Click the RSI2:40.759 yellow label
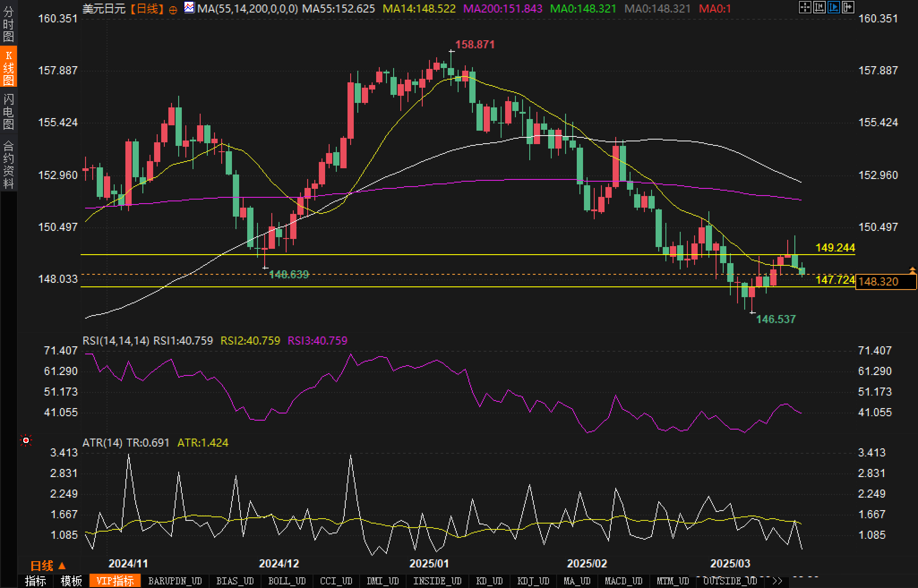The height and width of the screenshot is (588, 918). click(x=250, y=341)
